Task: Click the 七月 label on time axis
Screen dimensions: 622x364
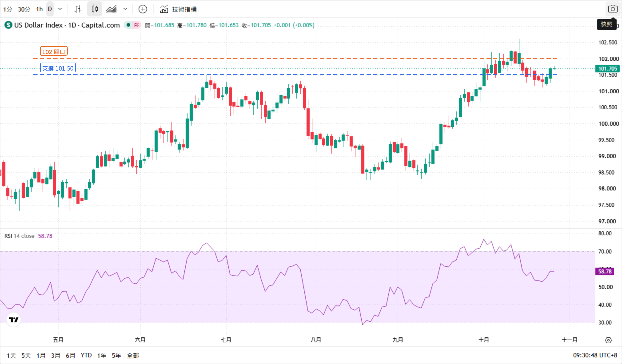Action: [x=226, y=340]
